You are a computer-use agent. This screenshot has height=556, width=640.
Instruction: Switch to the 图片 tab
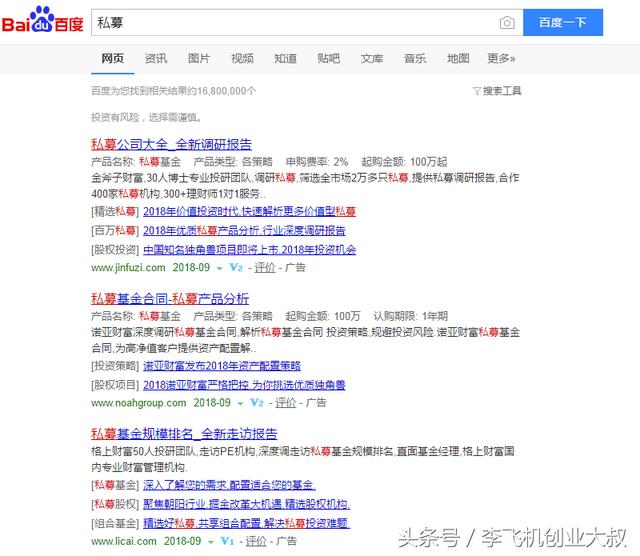(x=199, y=58)
